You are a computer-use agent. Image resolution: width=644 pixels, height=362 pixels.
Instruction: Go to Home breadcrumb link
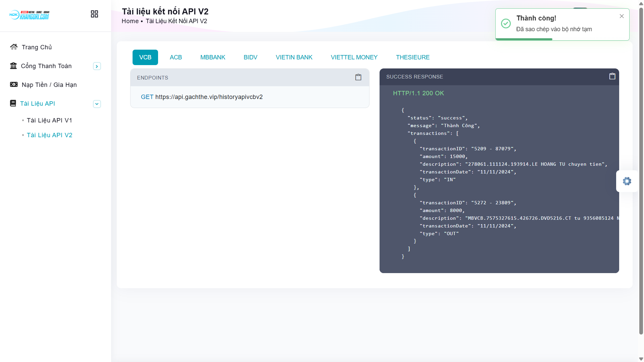130,21
